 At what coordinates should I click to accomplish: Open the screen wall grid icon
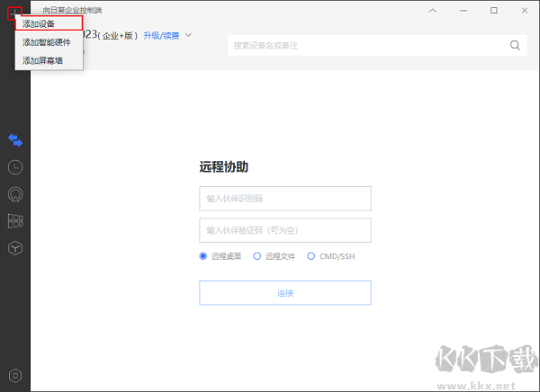point(15,221)
